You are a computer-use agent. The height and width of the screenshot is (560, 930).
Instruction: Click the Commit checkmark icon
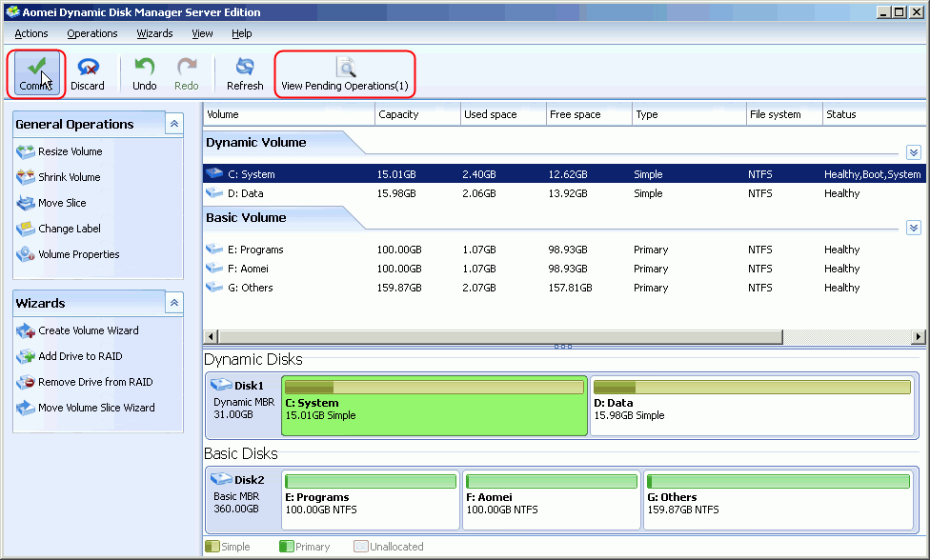[37, 68]
